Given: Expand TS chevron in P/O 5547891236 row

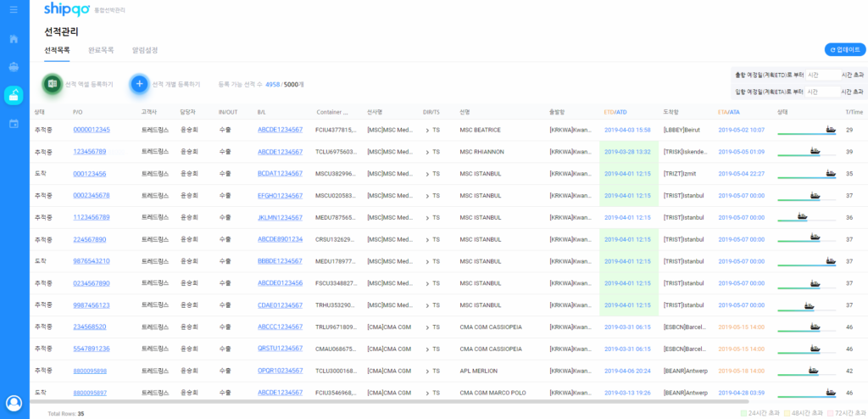Looking at the screenshot, I should click(x=427, y=349).
